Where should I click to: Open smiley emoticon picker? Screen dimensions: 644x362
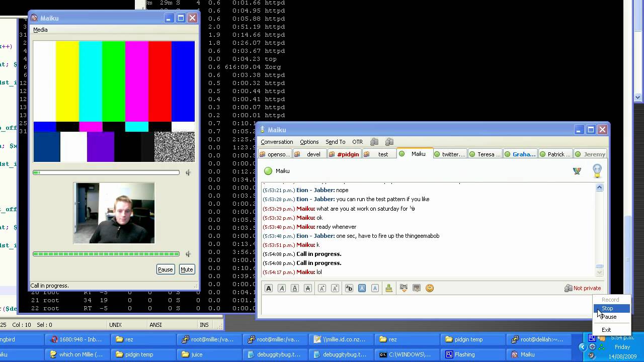tap(430, 288)
